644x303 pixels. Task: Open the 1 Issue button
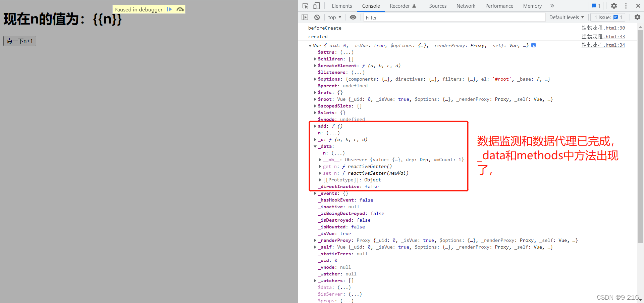(608, 17)
